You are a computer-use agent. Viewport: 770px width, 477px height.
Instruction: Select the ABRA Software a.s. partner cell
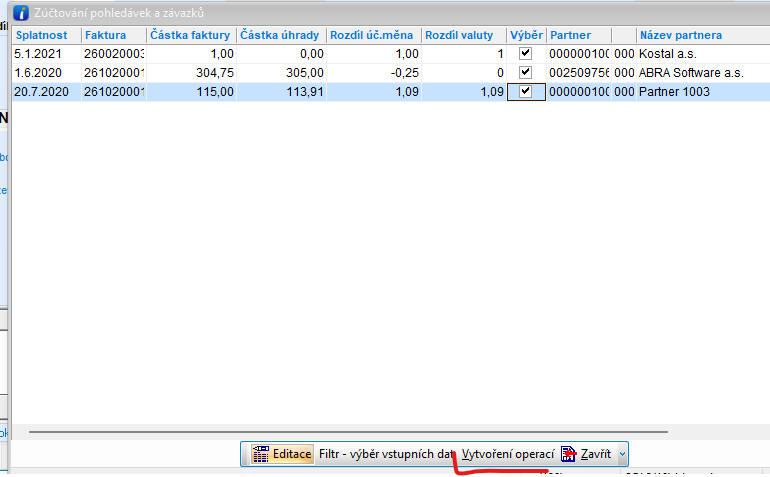690,72
